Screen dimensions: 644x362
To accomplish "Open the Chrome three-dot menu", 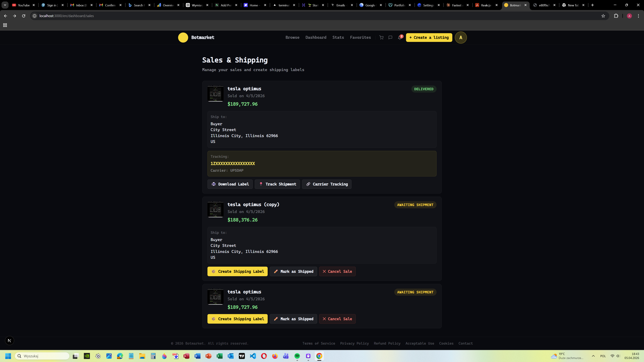I will (638, 16).
